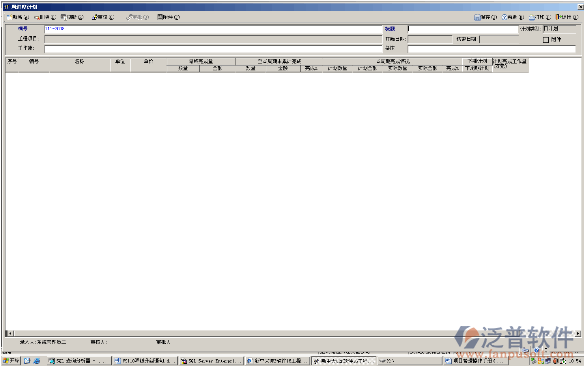Click the toolbar button with blue checkmark icon

[512, 17]
